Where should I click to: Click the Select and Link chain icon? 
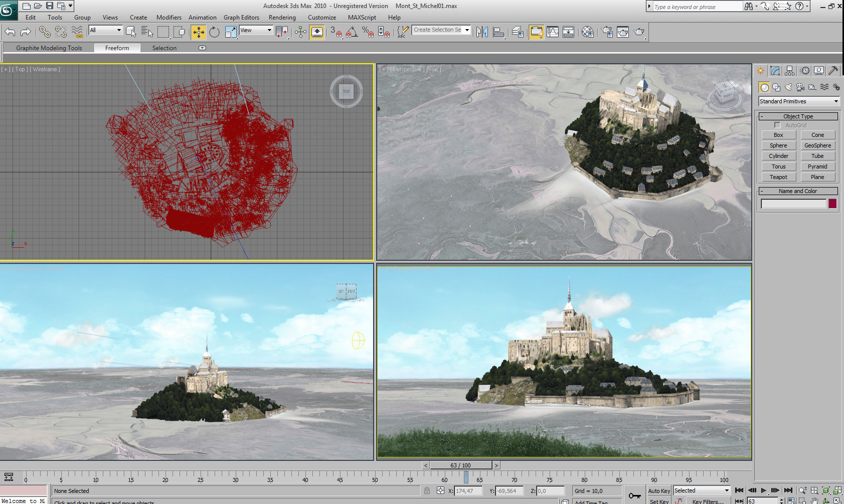click(45, 32)
